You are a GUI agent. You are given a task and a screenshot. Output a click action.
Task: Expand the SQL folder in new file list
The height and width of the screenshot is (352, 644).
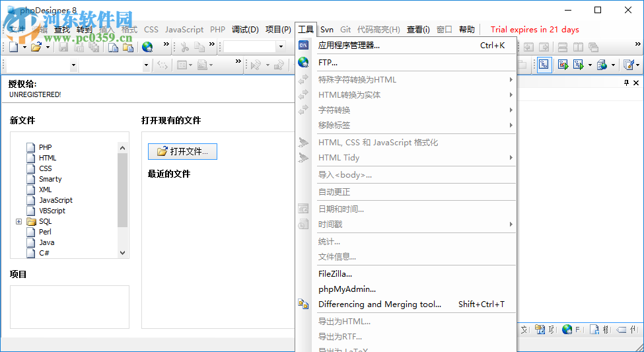(x=18, y=221)
